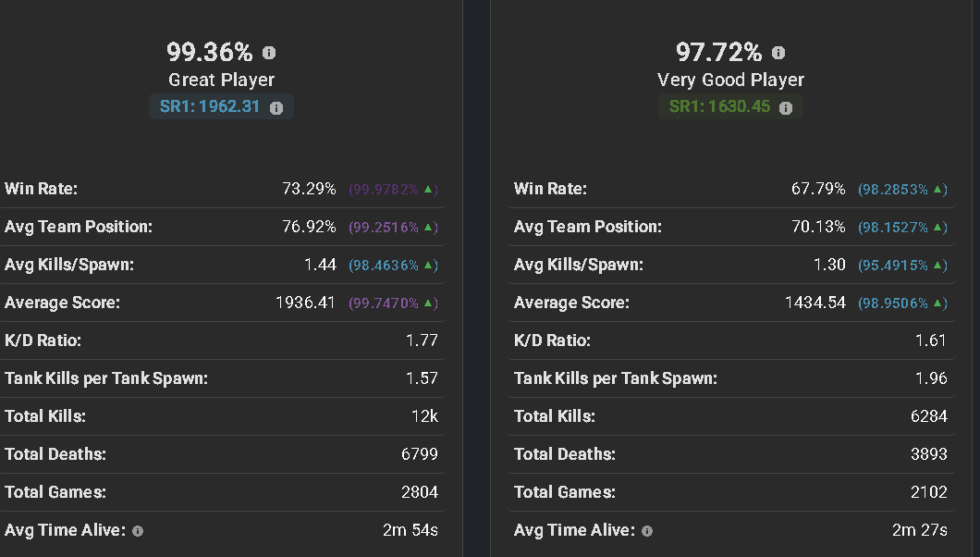The image size is (980, 557).
Task: Click the 98.1527% Team Position percentile
Action: (892, 228)
